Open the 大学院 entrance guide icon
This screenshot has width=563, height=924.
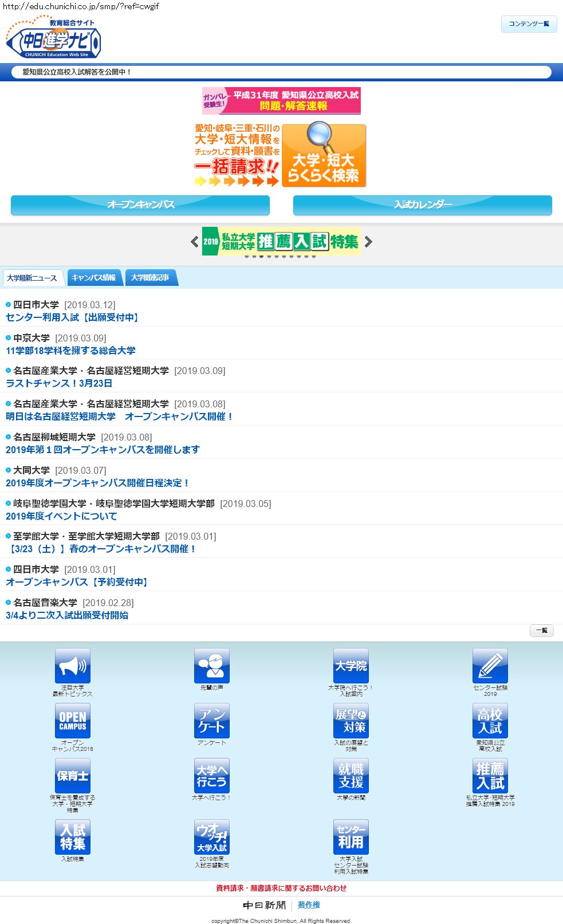coord(351,666)
